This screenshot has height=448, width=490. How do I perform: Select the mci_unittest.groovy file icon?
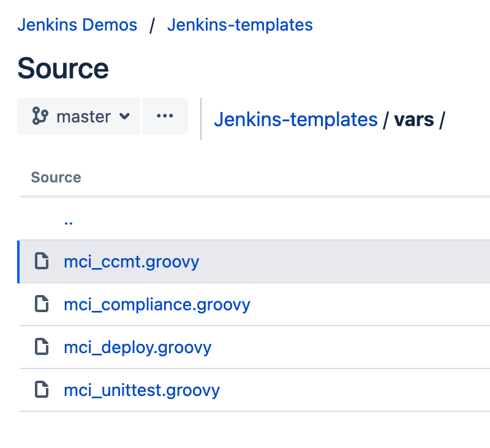point(42,390)
